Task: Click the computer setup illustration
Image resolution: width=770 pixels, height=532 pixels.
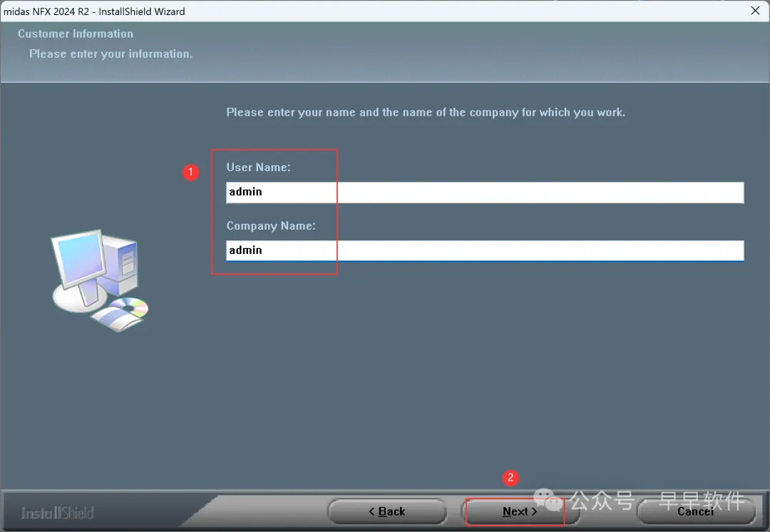Action: click(x=101, y=280)
